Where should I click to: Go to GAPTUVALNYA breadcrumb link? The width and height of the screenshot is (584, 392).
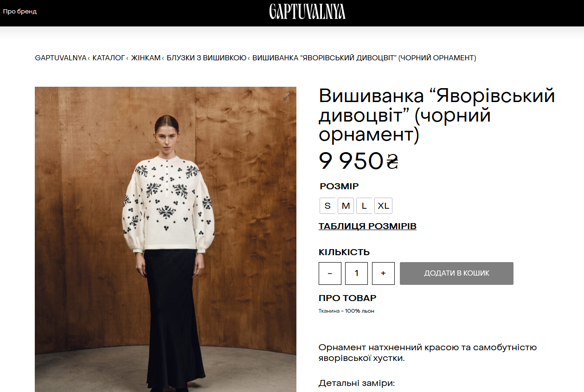click(61, 58)
